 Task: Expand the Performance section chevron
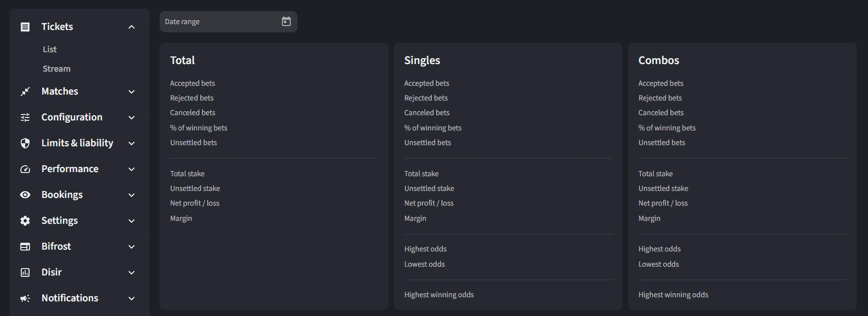pyautogui.click(x=132, y=169)
